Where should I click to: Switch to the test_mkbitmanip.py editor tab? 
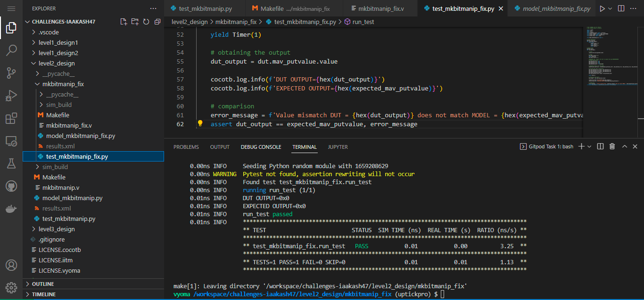205,8
